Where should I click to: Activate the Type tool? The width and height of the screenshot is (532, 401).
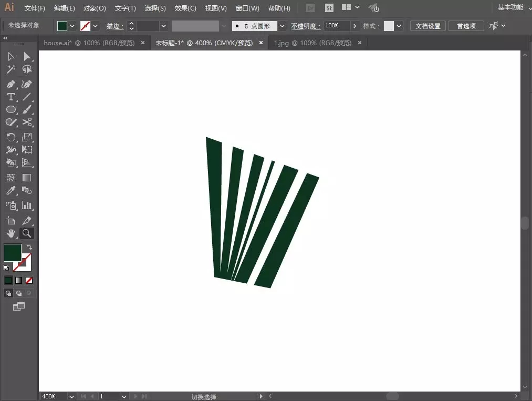click(x=11, y=97)
